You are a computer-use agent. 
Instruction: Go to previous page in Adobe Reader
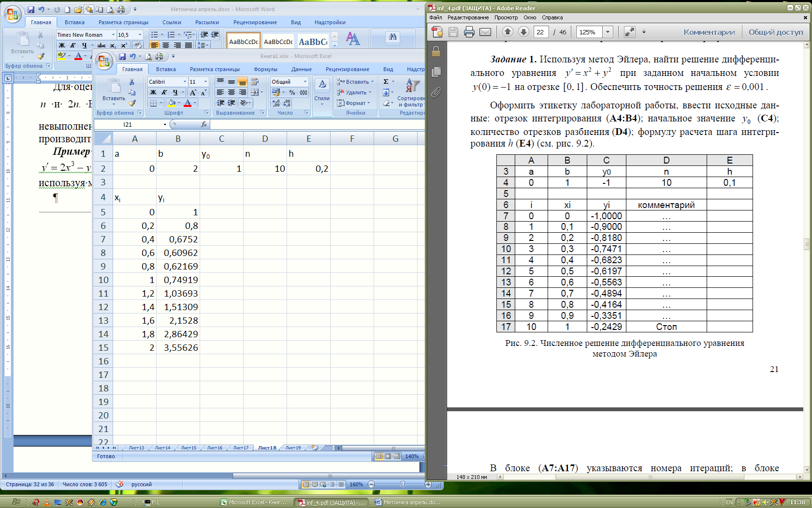507,32
